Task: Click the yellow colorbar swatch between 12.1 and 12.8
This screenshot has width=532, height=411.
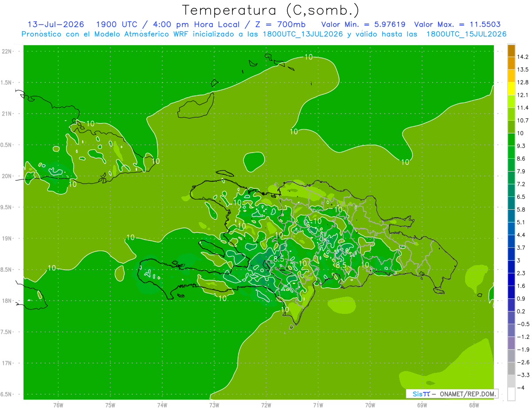Action: pyautogui.click(x=511, y=89)
